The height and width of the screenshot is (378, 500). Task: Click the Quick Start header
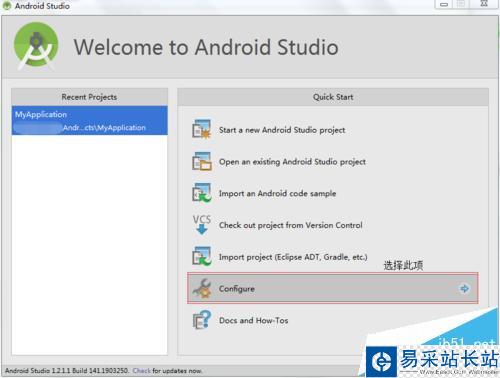click(333, 97)
